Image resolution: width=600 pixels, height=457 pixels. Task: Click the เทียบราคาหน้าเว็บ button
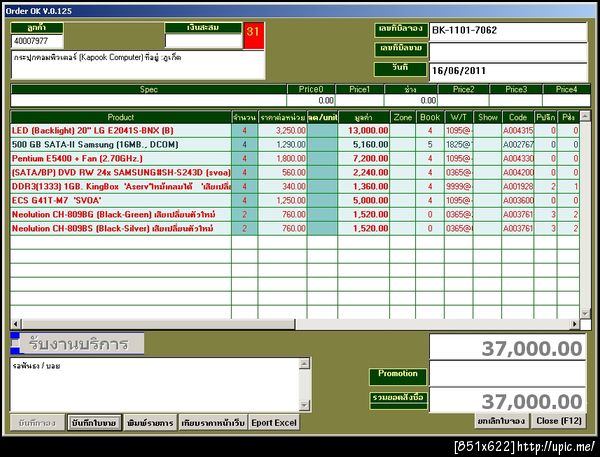(213, 423)
